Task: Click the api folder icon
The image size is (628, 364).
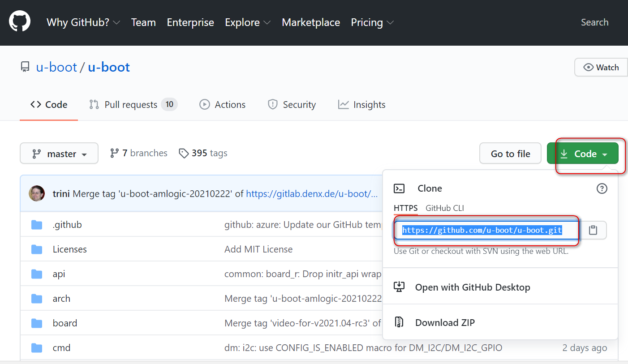Action: [x=37, y=274]
